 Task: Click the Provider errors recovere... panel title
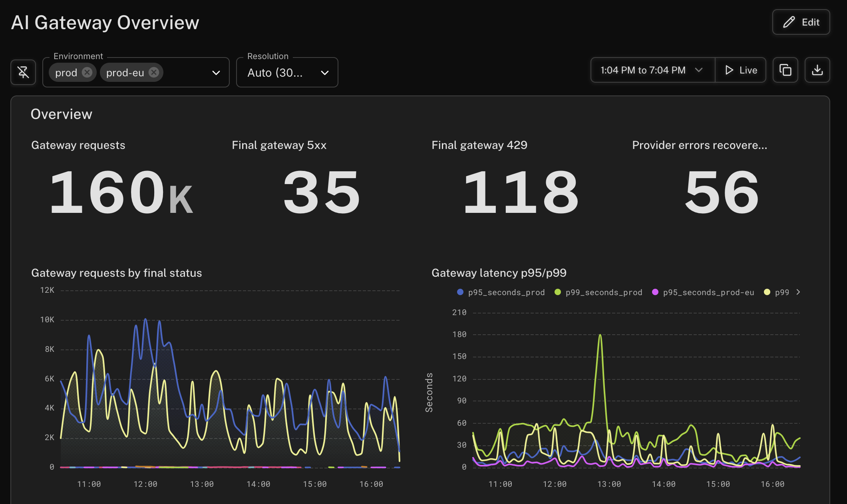pos(700,145)
